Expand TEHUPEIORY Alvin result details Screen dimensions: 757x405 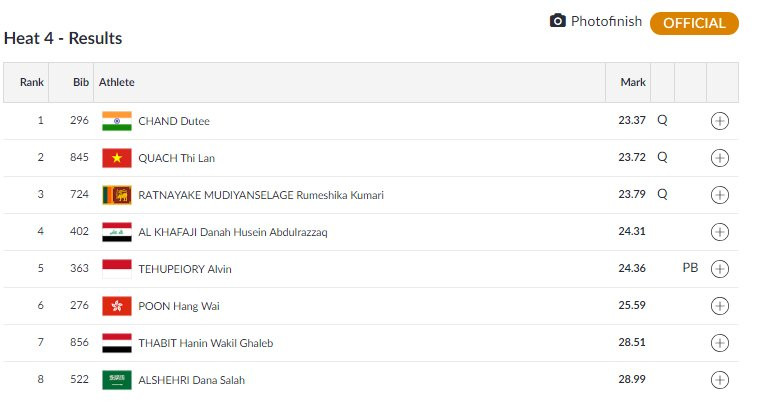[720, 269]
